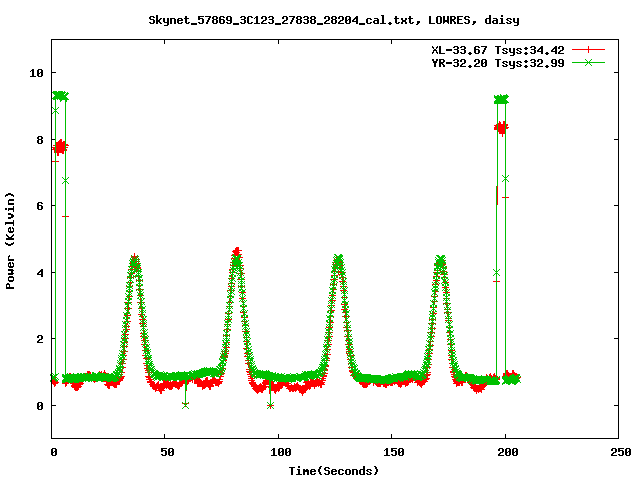This screenshot has height=480, width=640.
Task: Click the red outlier marker near 96 seconds
Action: (x=270, y=405)
